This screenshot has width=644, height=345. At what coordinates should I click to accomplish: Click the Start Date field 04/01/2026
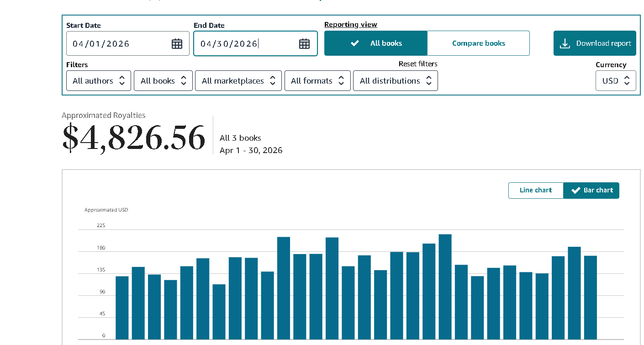128,43
